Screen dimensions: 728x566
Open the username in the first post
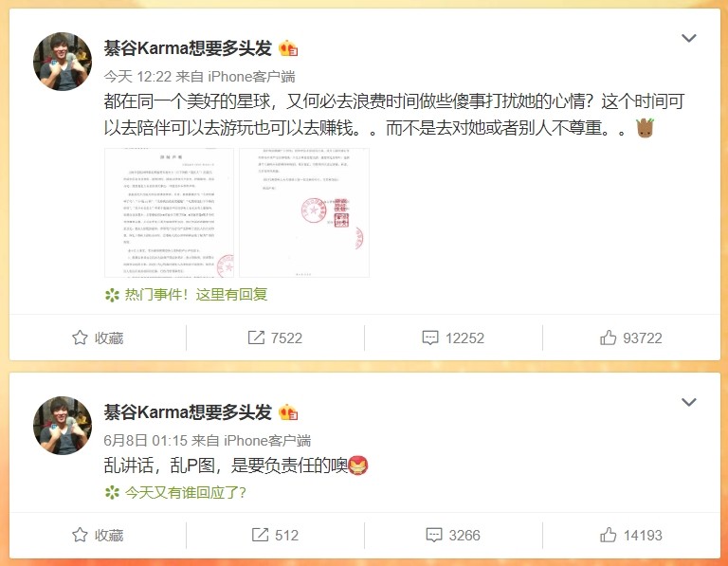(188, 48)
